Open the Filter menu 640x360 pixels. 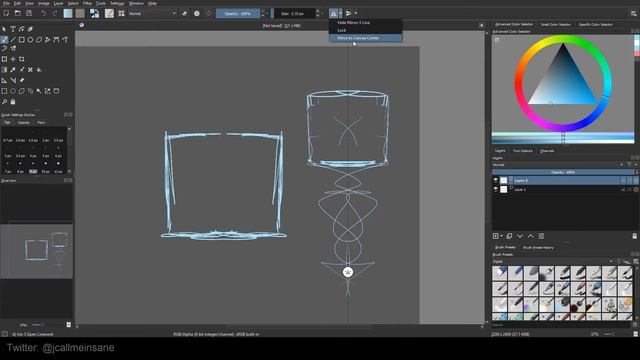point(87,3)
